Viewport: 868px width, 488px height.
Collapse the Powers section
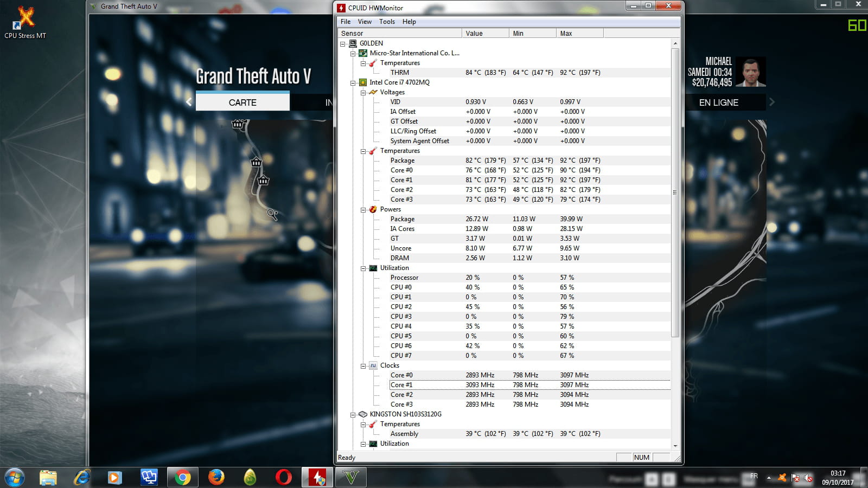[363, 209]
